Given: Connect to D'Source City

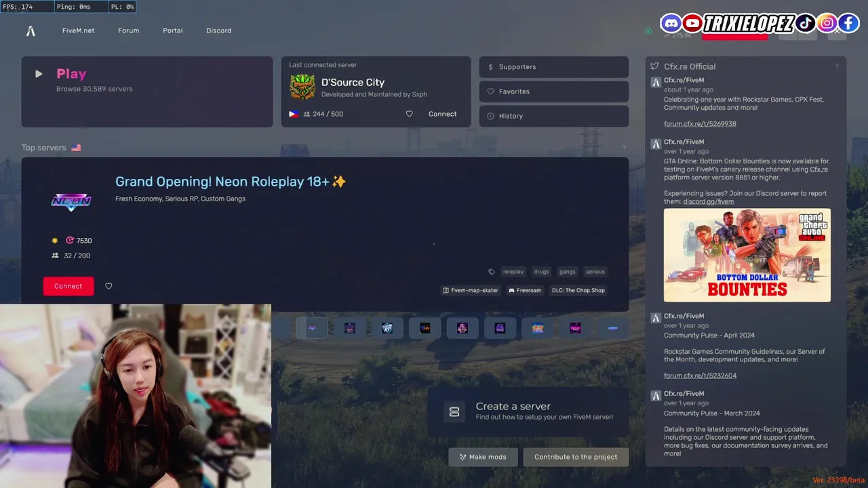Looking at the screenshot, I should 442,114.
